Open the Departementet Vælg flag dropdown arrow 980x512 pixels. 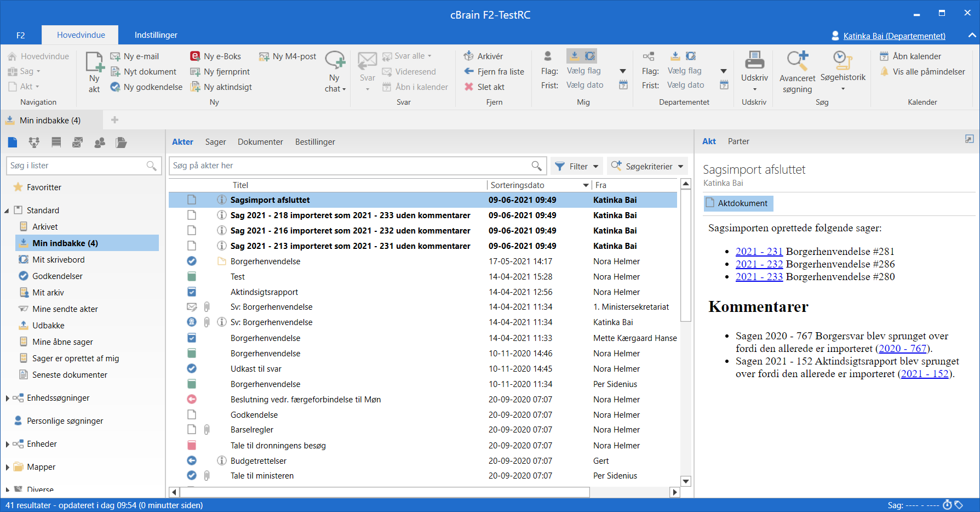(724, 71)
